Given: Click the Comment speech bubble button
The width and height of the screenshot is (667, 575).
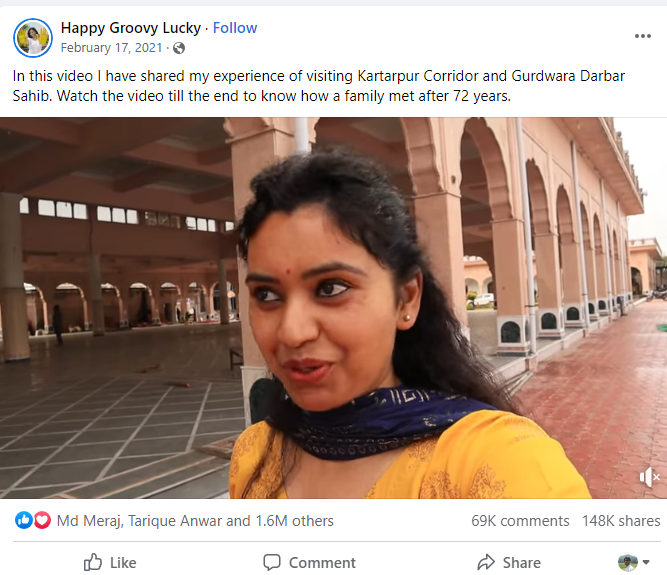Looking at the screenshot, I should click(309, 562).
